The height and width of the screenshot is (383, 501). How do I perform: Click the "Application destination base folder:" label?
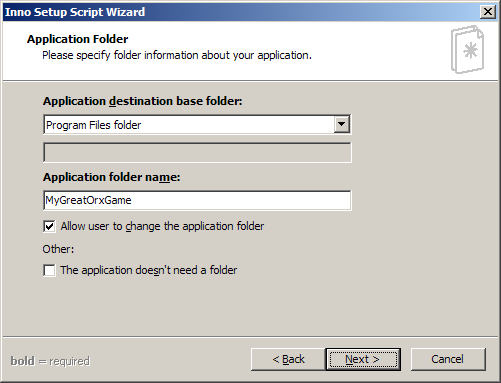(142, 101)
